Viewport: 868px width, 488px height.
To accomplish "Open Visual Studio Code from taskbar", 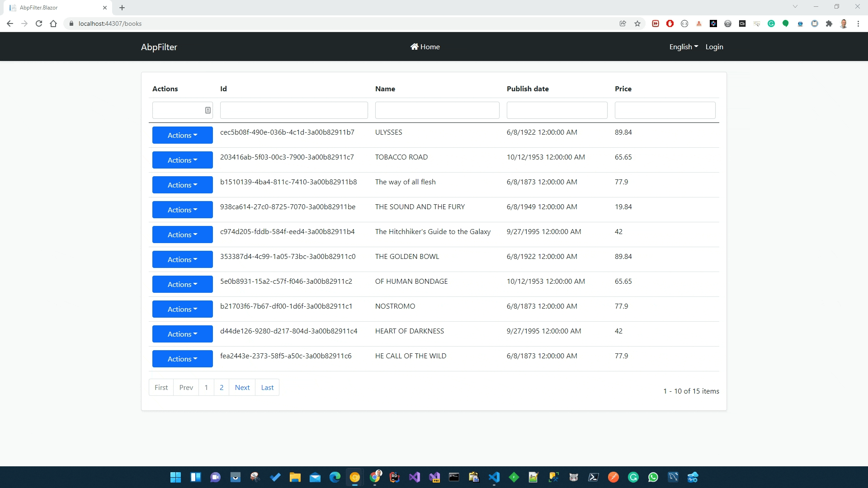I will [x=494, y=477].
